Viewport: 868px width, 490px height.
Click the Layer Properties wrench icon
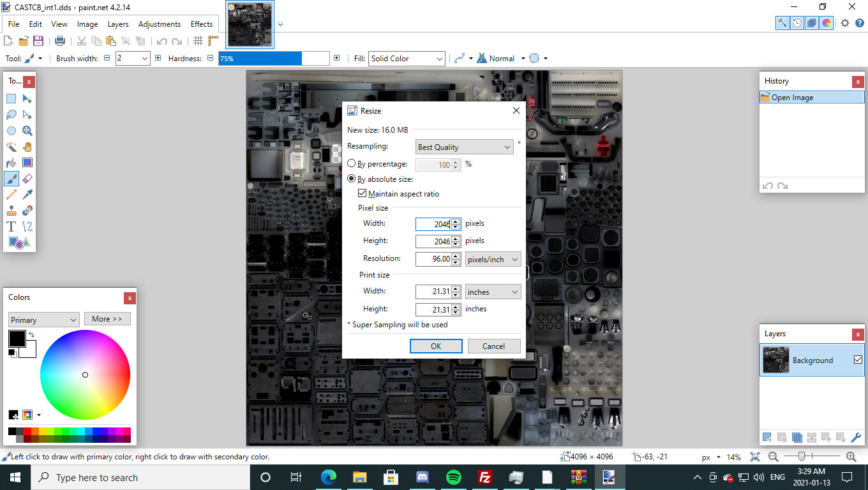tap(856, 438)
